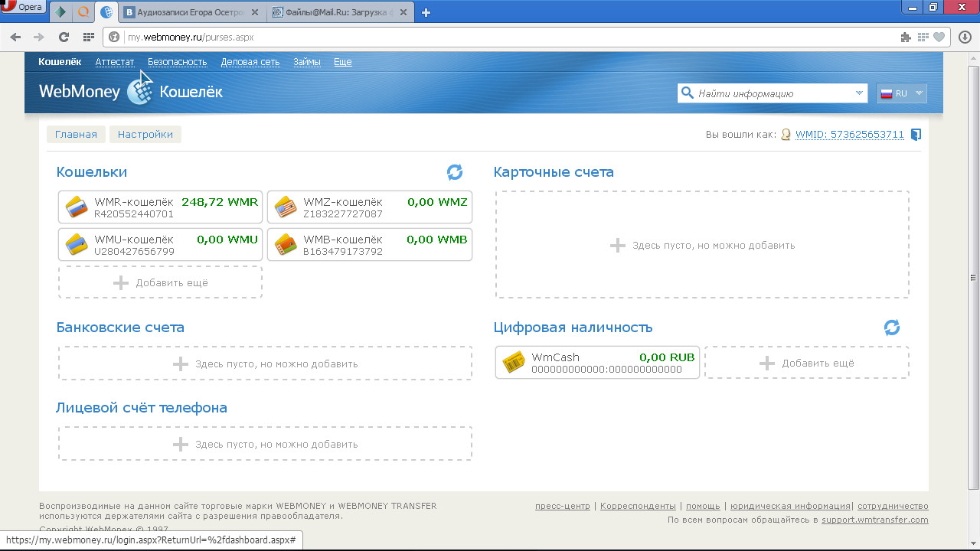Open the Opera main menu button
The image size is (980, 551).
(x=23, y=6)
